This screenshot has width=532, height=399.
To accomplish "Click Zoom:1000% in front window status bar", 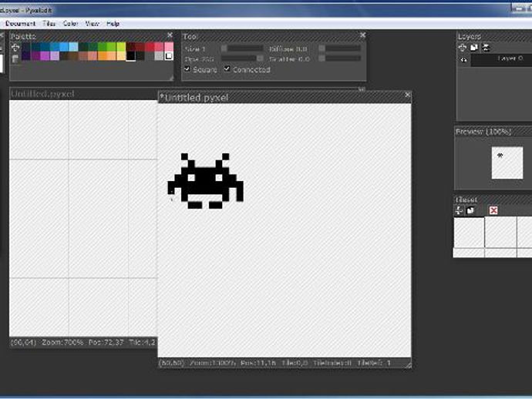I will pos(212,363).
